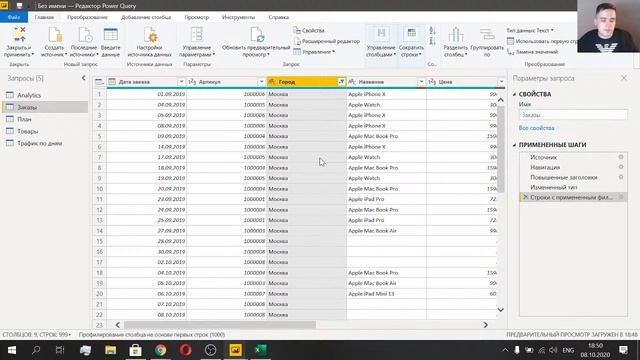Open gear settings for Источник step

pos(621,157)
